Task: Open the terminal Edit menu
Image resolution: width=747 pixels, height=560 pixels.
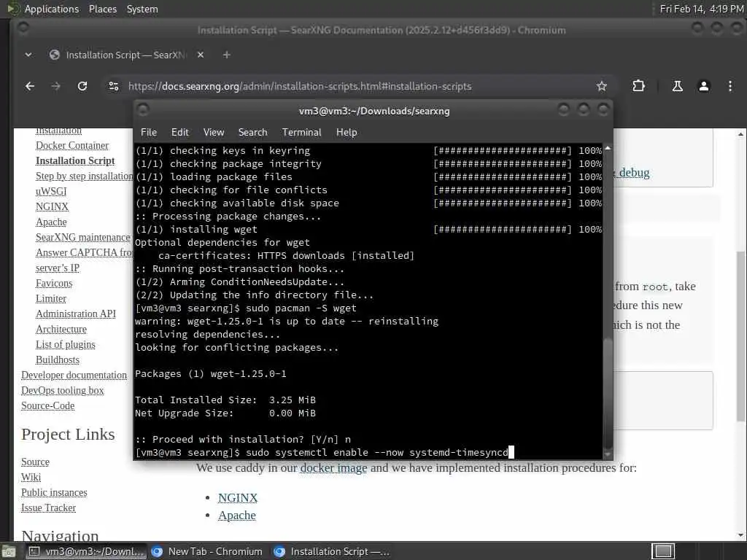Action: tap(179, 133)
